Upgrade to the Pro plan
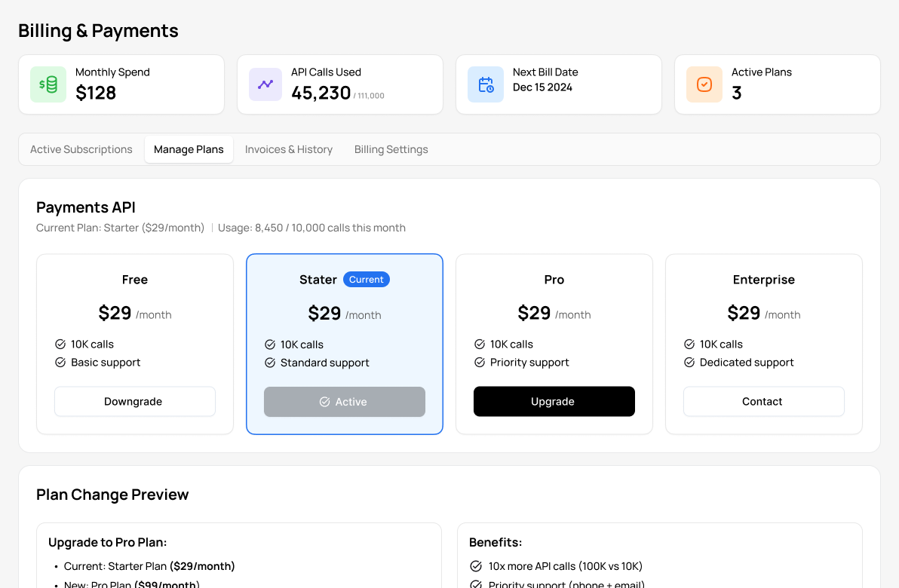The width and height of the screenshot is (899, 588). pos(554,401)
